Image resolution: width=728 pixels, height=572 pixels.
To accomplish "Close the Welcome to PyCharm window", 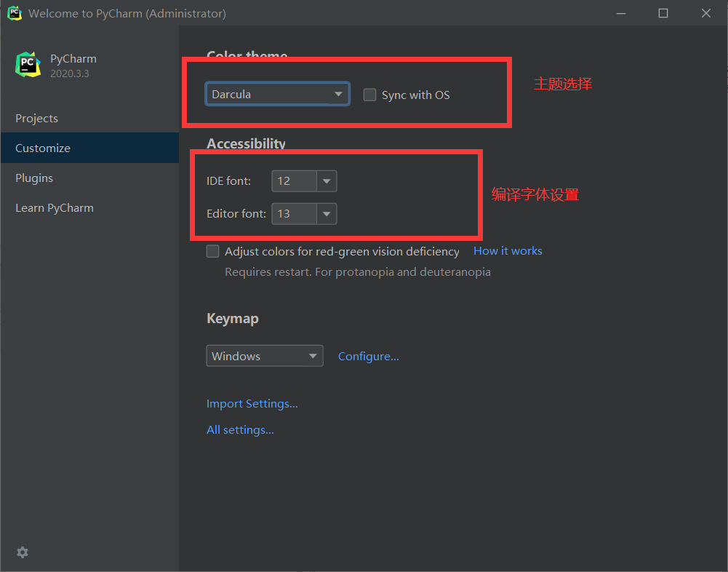I will [x=705, y=13].
